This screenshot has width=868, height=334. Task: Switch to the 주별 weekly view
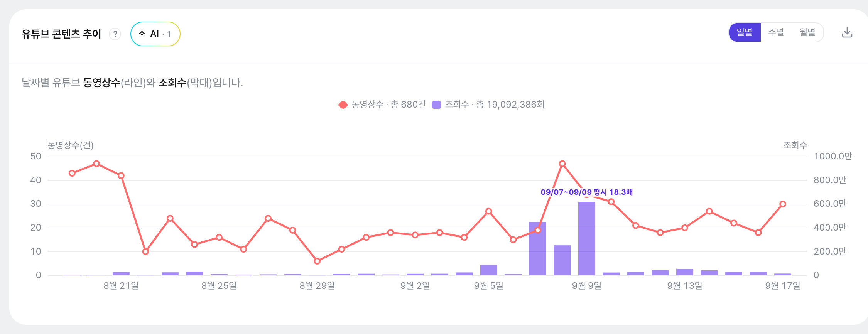[x=776, y=32]
